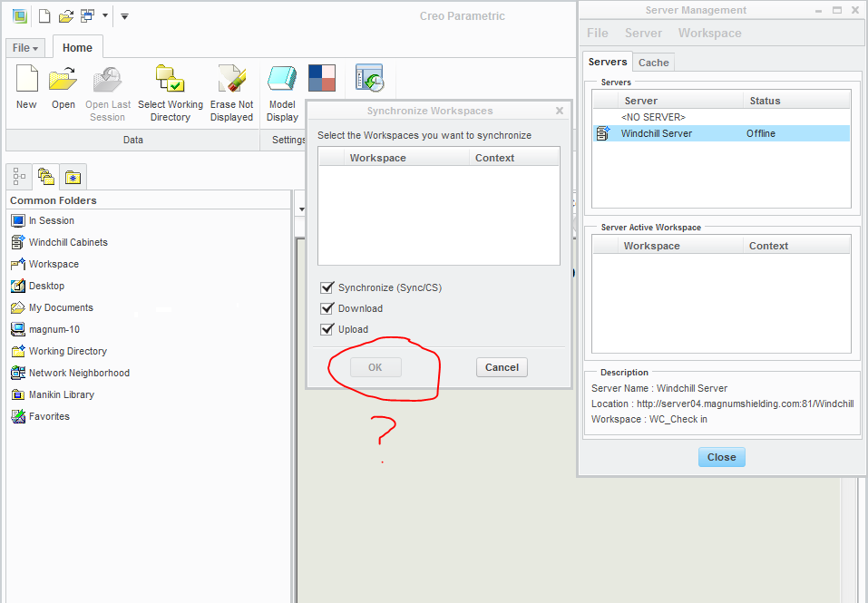Open the Server Management File menu
Image resolution: width=868 pixels, height=603 pixels.
coord(598,34)
